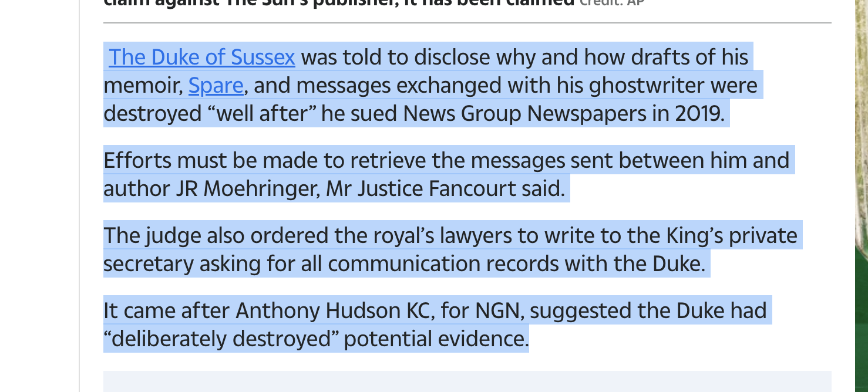Click the paragraph starting The judge also ordered
Viewport: 868px width, 392px height.
tap(450, 249)
